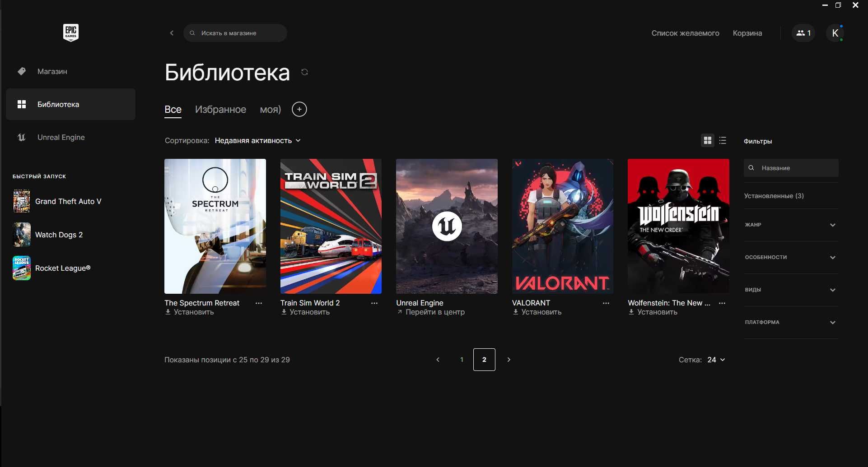Viewport: 868px width, 467px height.
Task: Click the Unreal Engine sidebar icon
Action: (22, 137)
